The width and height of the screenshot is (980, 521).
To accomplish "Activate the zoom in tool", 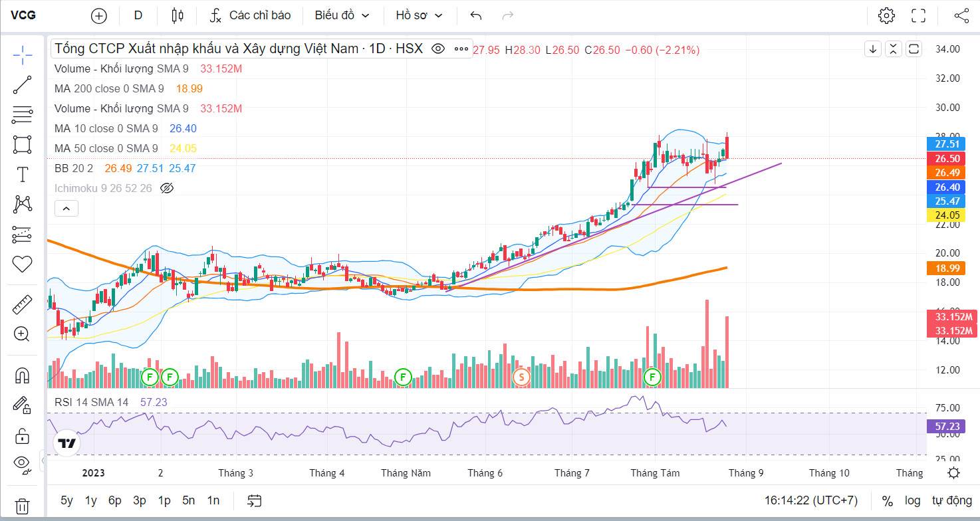I will (22, 334).
